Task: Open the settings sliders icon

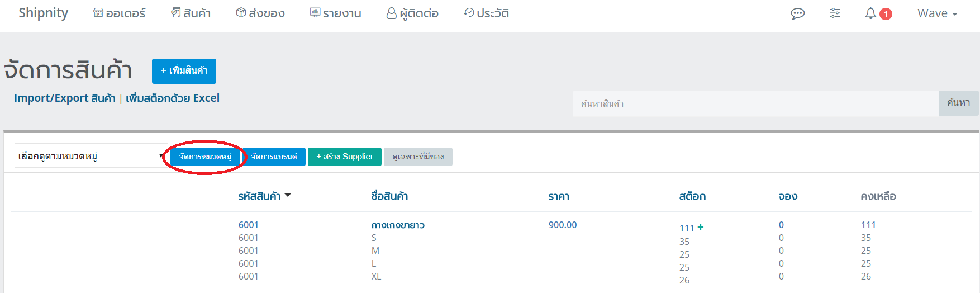Action: (x=835, y=13)
